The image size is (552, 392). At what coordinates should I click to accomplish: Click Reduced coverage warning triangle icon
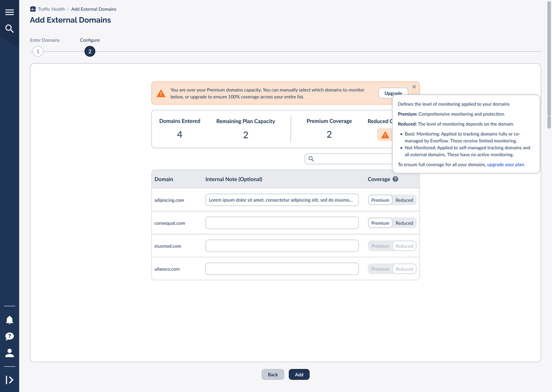pyautogui.click(x=385, y=135)
